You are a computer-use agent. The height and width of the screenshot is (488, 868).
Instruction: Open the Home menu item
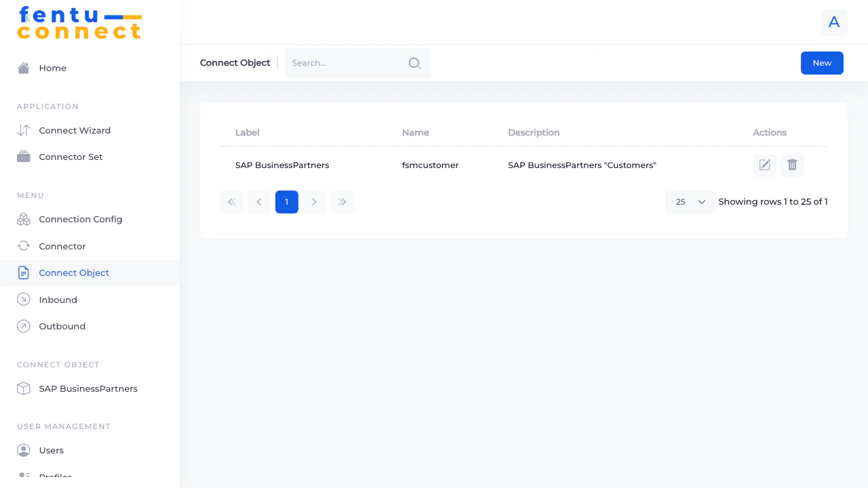click(52, 68)
